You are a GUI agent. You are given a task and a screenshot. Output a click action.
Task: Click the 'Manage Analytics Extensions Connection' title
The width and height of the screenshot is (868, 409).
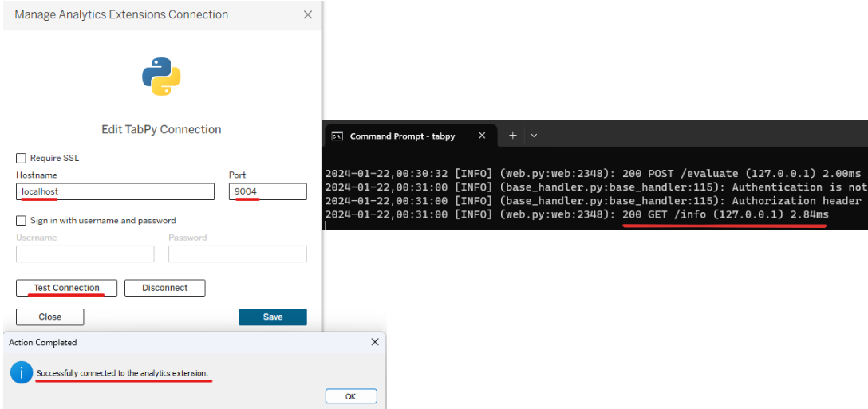point(121,14)
